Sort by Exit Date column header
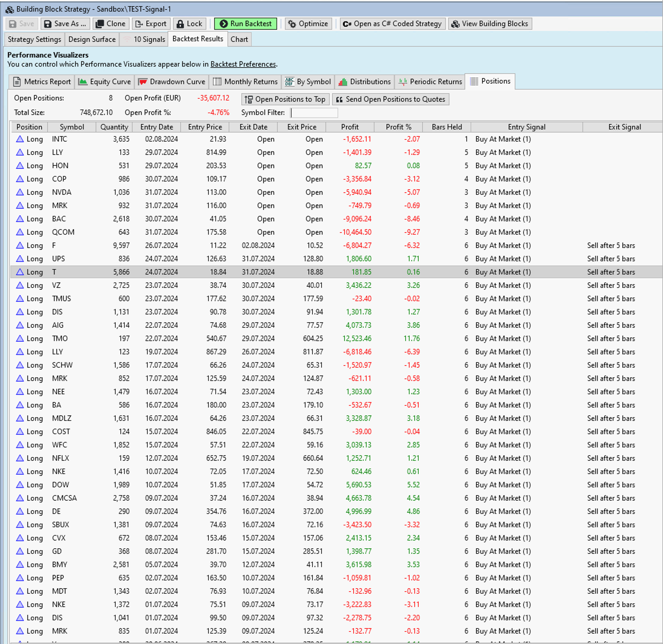663x644 pixels. [253, 127]
